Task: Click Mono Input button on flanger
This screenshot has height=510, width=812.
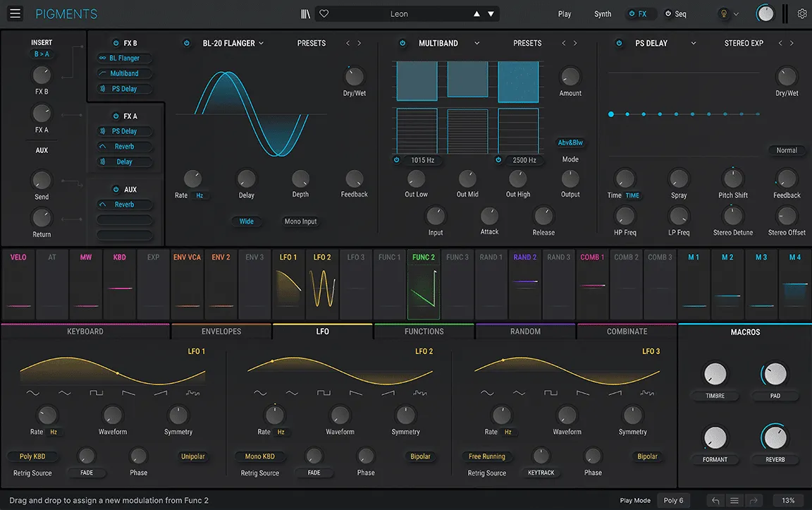Action: [x=300, y=221]
